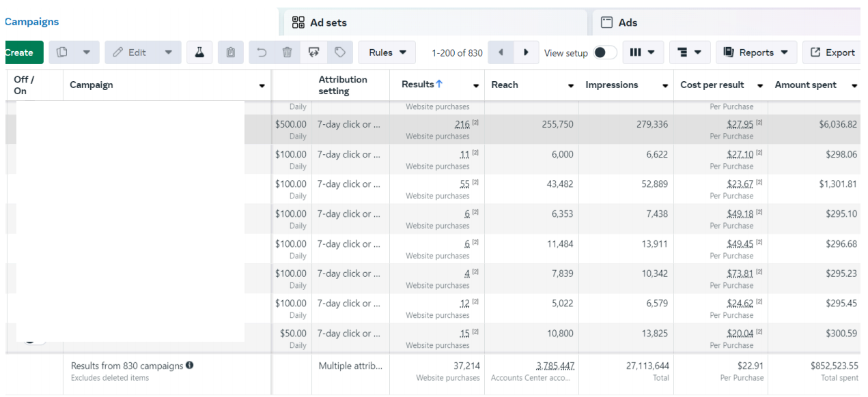This screenshot has width=868, height=397.
Task: Switch to the Ad sets tab
Action: coord(328,23)
